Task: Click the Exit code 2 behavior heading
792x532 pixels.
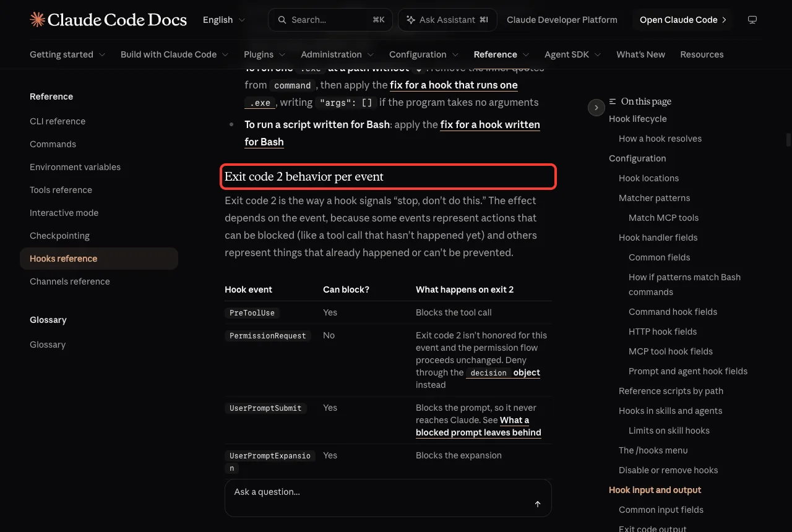Action: point(304,177)
